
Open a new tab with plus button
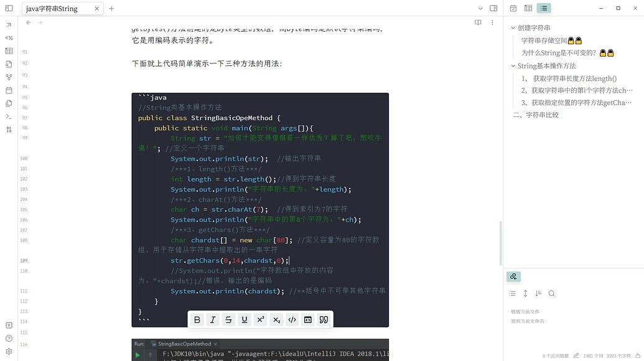[x=111, y=9]
